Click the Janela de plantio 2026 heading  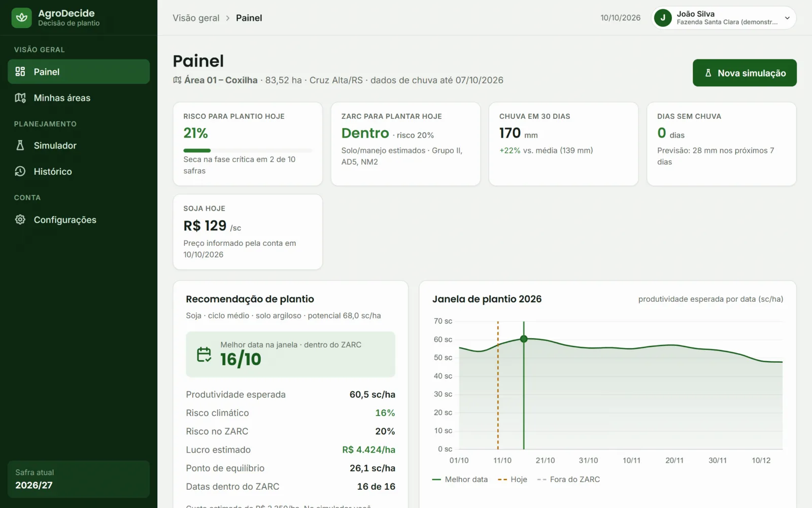pos(487,299)
